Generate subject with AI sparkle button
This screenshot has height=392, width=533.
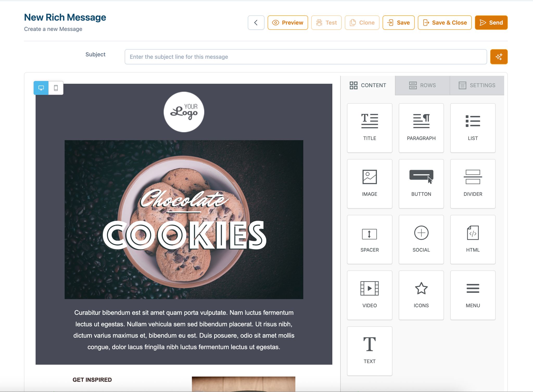tap(499, 57)
